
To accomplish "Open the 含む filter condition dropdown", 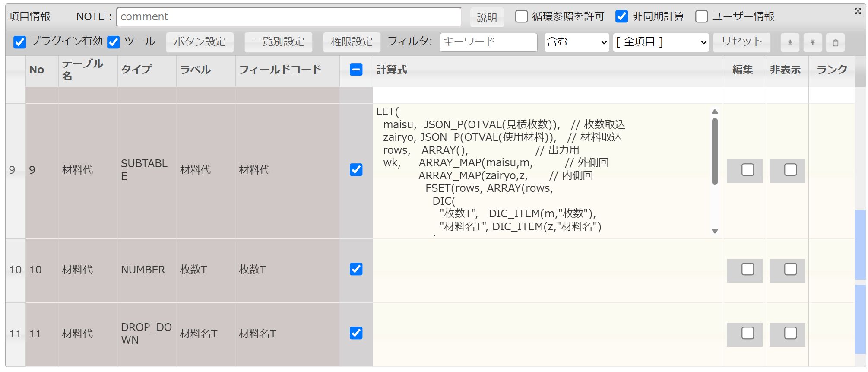I will click(x=577, y=42).
